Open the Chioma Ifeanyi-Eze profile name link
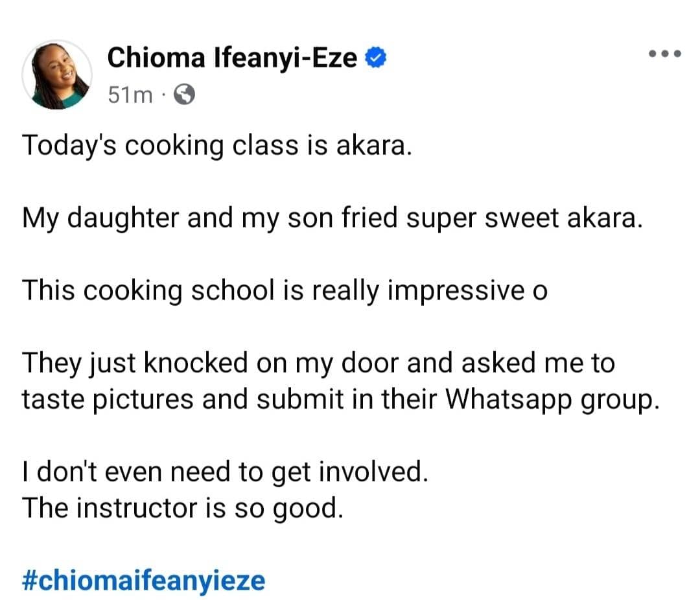 coord(232,58)
